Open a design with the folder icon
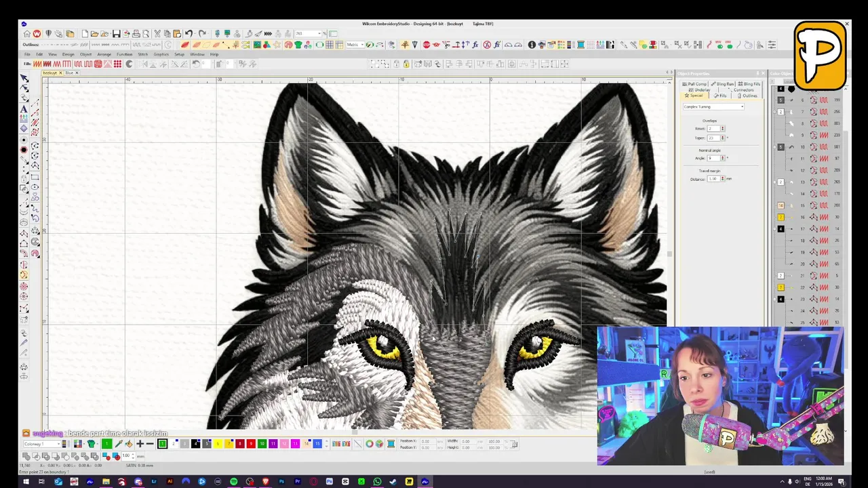868x488 pixels. click(x=94, y=33)
